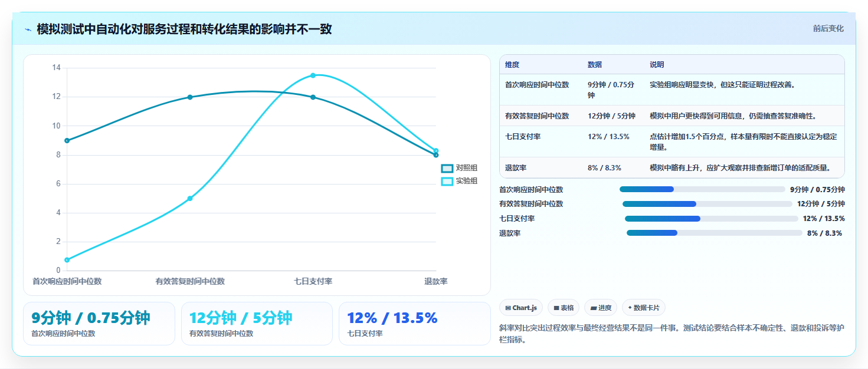Click x-axis label 七日支付率
Screen dimensions: 868x369
[313, 282]
